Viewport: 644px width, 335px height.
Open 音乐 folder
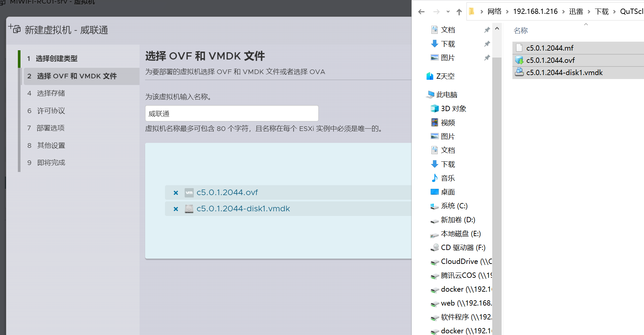coord(448,178)
